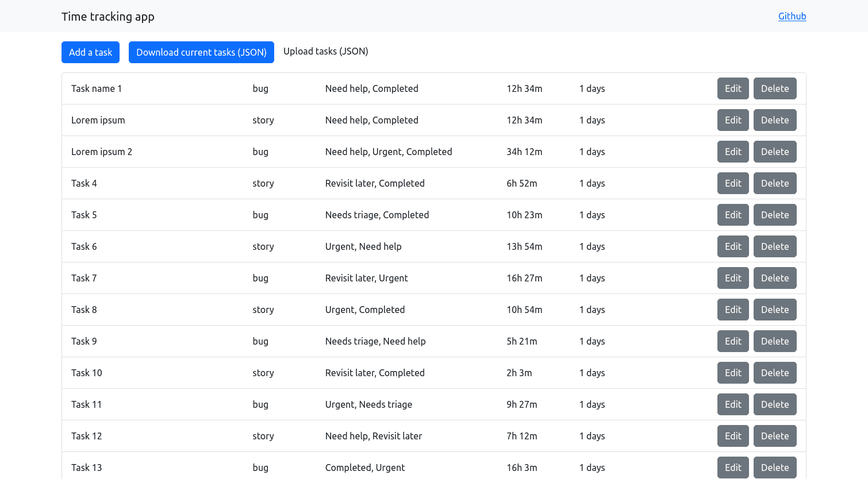This screenshot has width=868, height=479.
Task: Click the Time tracking app title
Action: coord(108,17)
